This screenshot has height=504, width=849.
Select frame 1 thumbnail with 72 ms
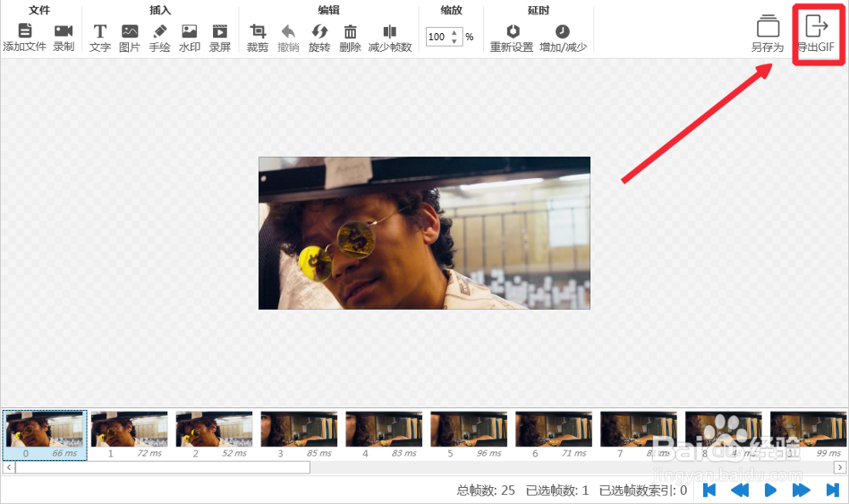pyautogui.click(x=129, y=435)
